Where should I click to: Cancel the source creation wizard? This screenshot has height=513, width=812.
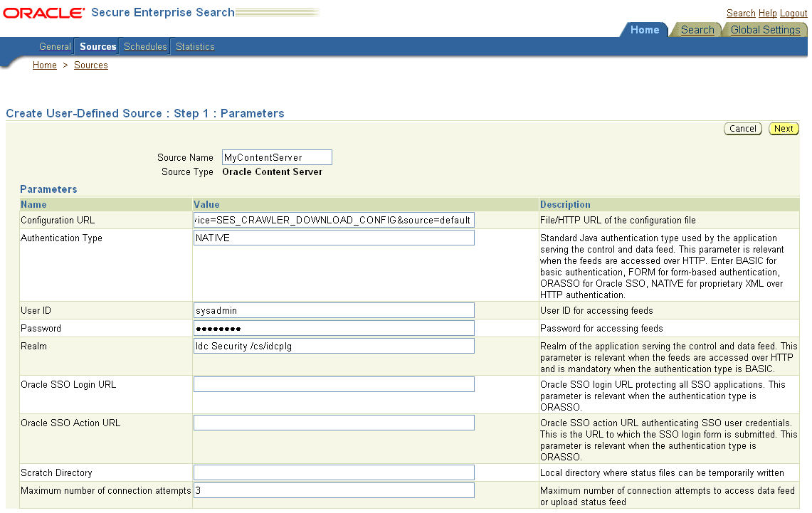point(742,129)
